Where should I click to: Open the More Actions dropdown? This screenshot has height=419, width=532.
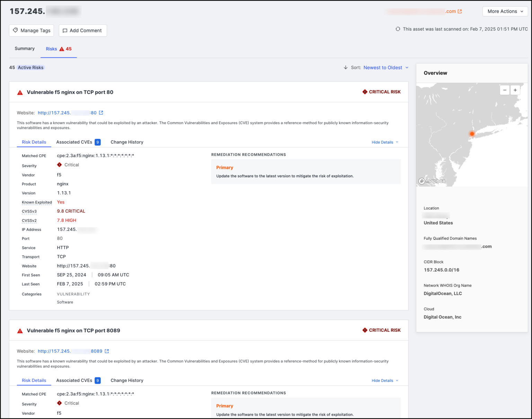(x=505, y=11)
